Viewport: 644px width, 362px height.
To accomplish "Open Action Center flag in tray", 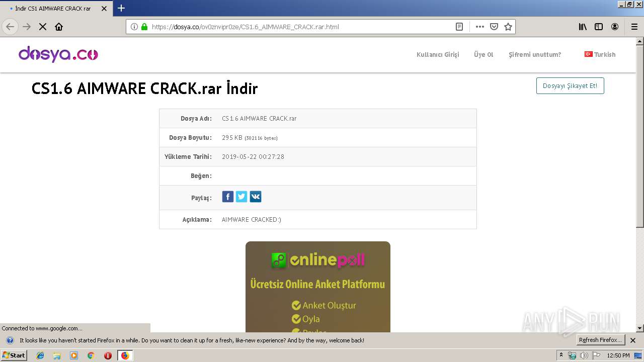I will click(596, 355).
